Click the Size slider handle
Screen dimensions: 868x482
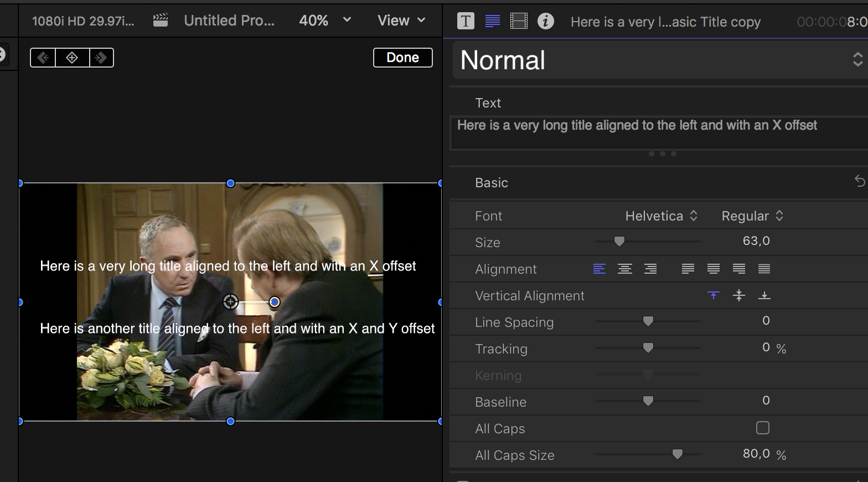[619, 242]
